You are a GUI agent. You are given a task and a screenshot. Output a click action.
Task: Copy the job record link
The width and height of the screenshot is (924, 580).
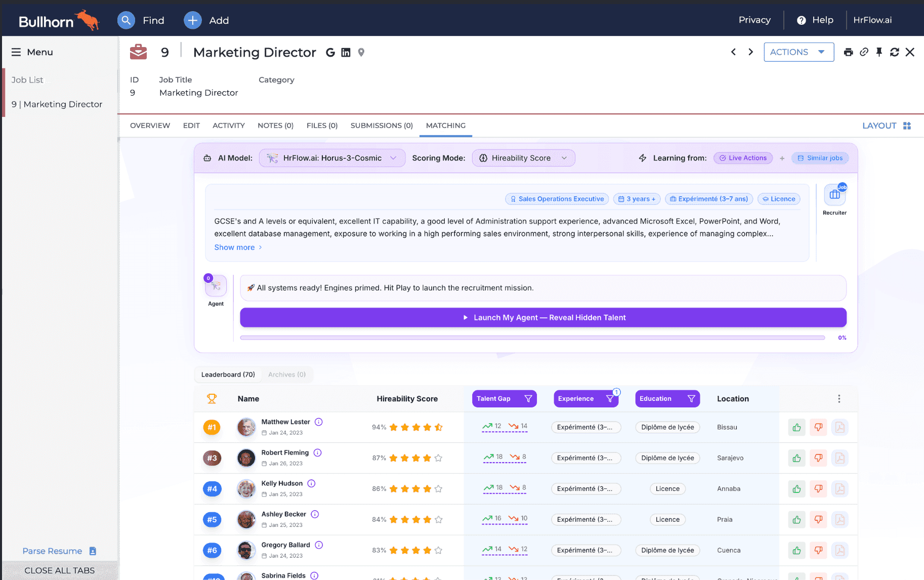point(864,52)
